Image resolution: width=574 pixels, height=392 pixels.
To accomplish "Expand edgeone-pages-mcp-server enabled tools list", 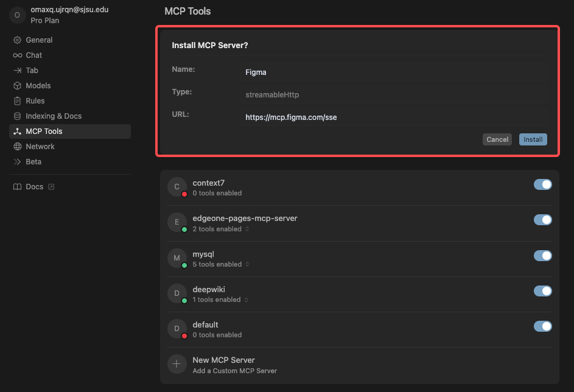I will click(247, 229).
